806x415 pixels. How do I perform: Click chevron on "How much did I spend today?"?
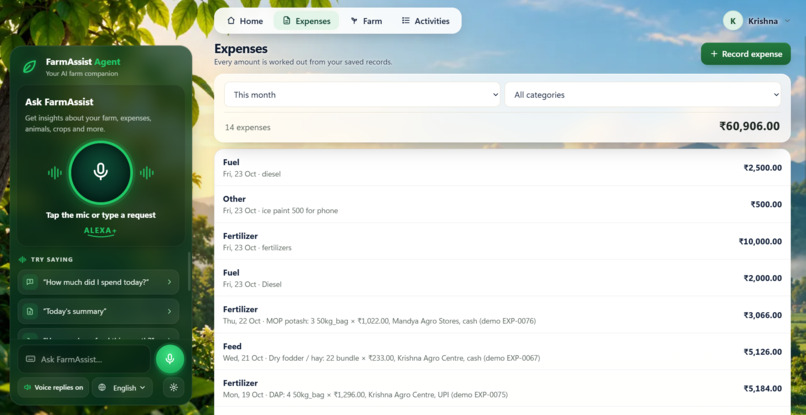(169, 282)
